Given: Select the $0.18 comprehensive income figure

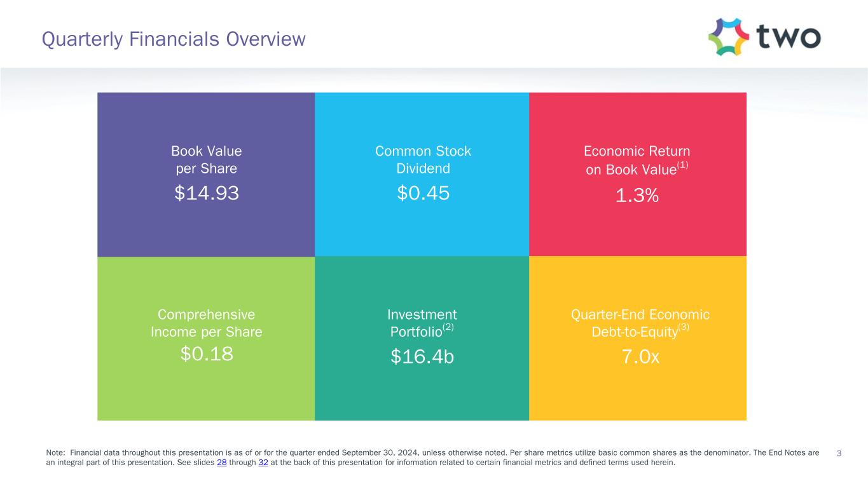Looking at the screenshot, I should [x=207, y=353].
